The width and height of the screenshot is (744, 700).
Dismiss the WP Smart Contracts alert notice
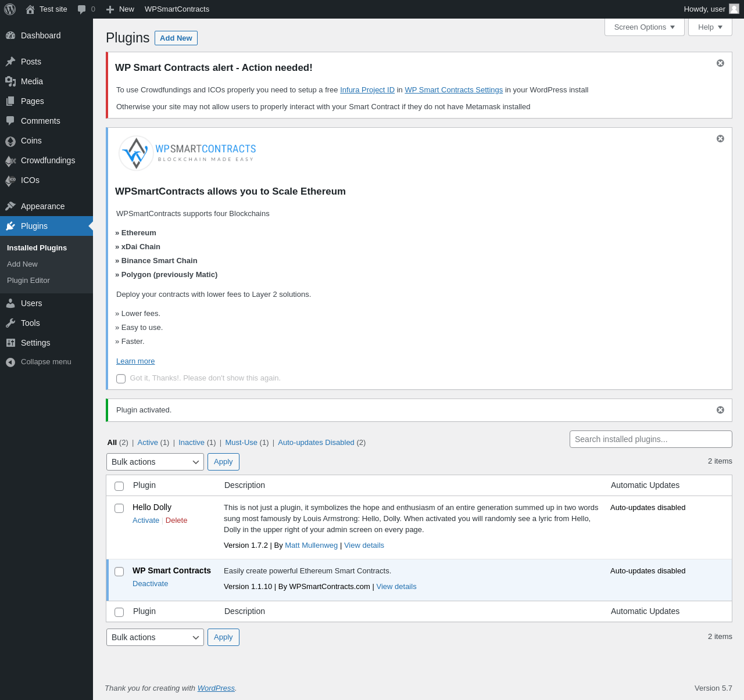[x=720, y=63]
